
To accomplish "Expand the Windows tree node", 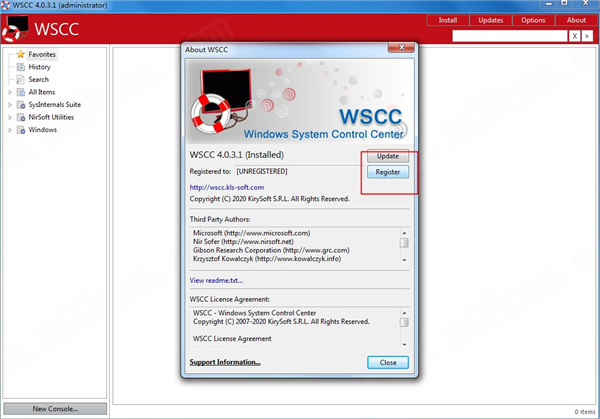I will pyautogui.click(x=10, y=130).
